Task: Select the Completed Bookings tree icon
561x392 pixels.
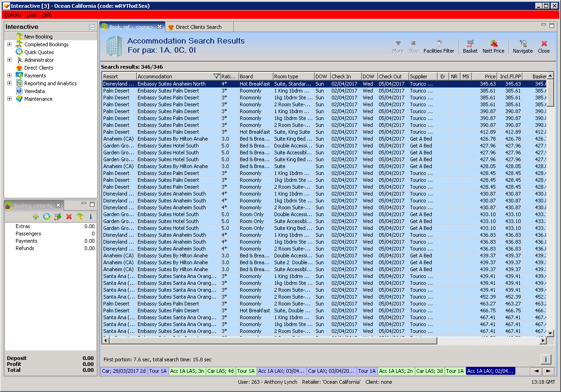Action: pos(19,44)
